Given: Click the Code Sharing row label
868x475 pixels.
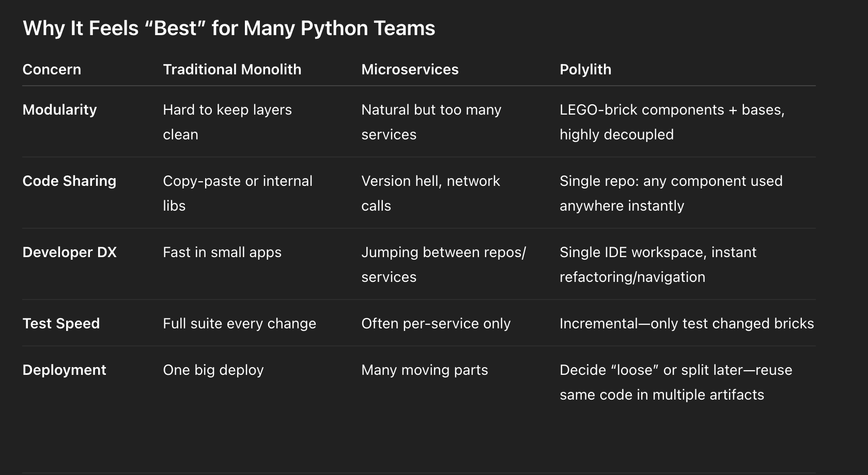Looking at the screenshot, I should click(69, 181).
